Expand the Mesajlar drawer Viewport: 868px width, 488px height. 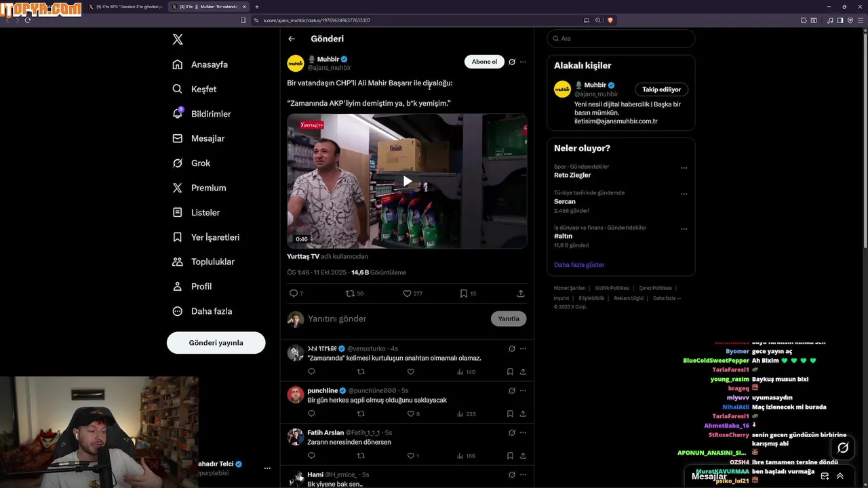coord(840,476)
